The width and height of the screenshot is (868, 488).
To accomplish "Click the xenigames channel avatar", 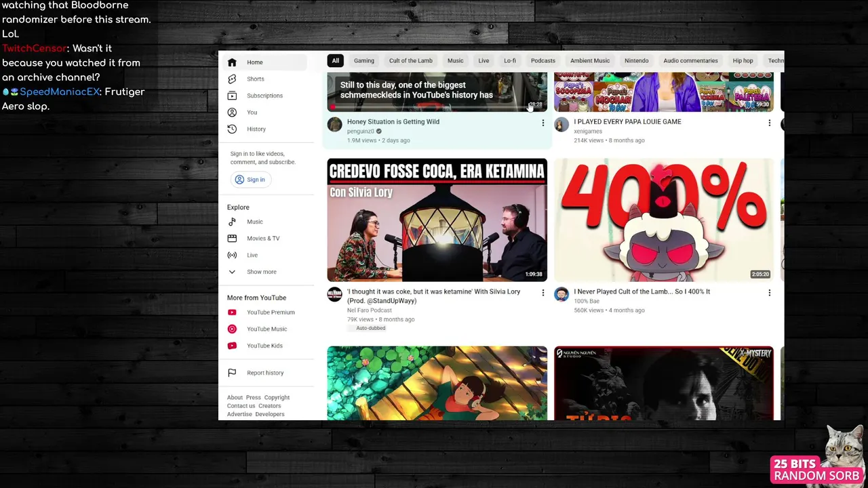I will tap(561, 125).
